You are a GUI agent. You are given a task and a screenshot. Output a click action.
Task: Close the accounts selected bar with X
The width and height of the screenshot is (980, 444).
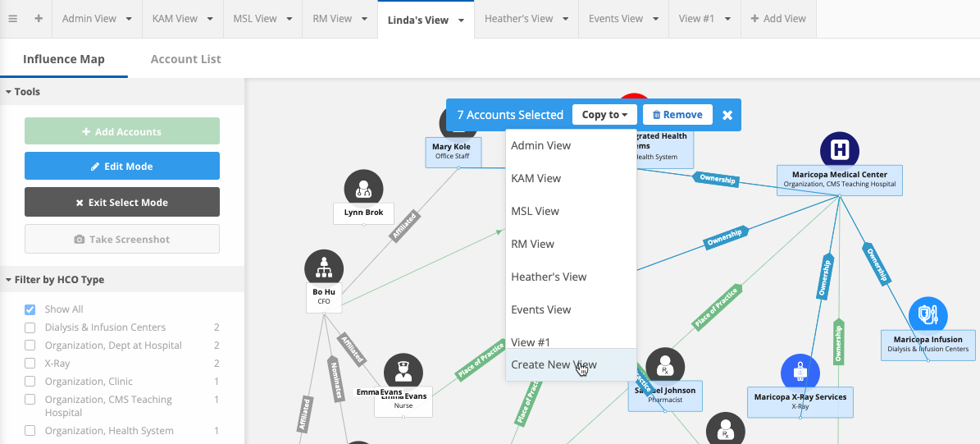[x=727, y=115]
